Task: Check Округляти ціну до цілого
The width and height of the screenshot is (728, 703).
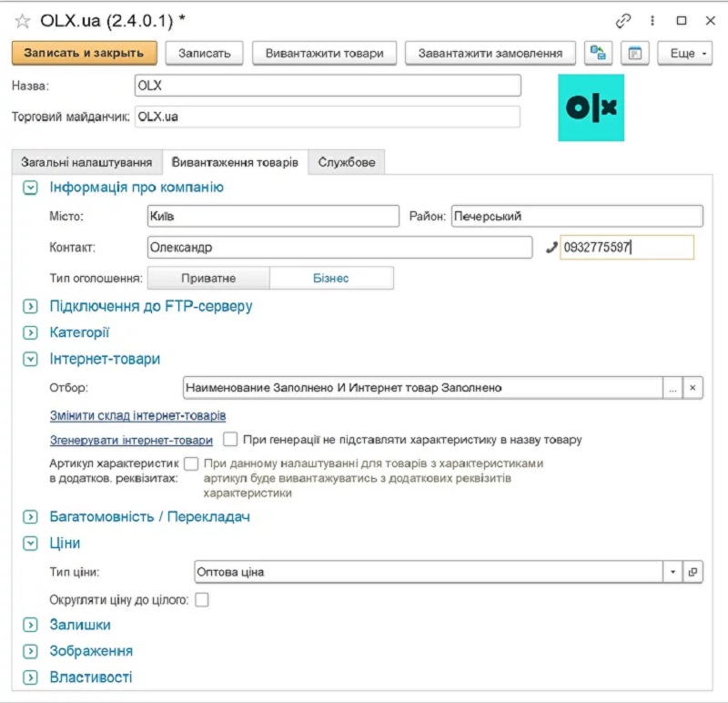Action: [x=202, y=600]
